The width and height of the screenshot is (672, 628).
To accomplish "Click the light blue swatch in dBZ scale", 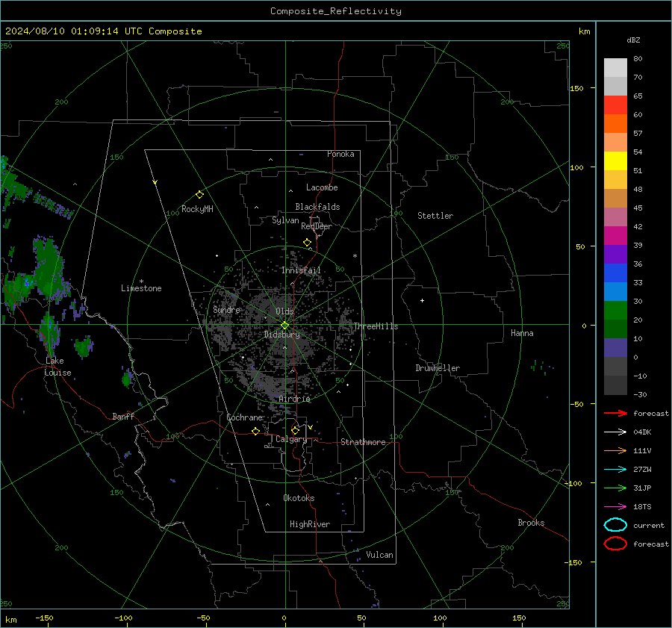I will 615,291.
